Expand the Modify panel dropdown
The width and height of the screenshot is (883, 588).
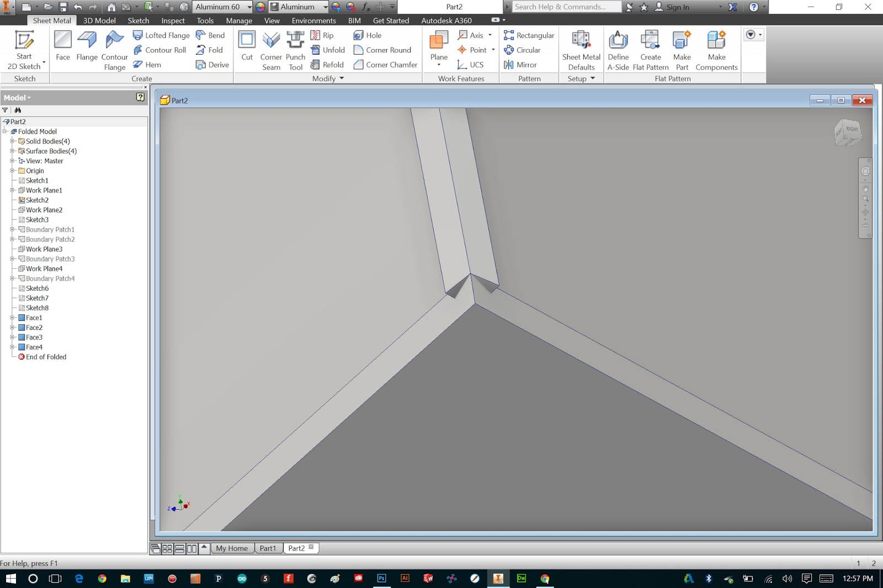341,78
